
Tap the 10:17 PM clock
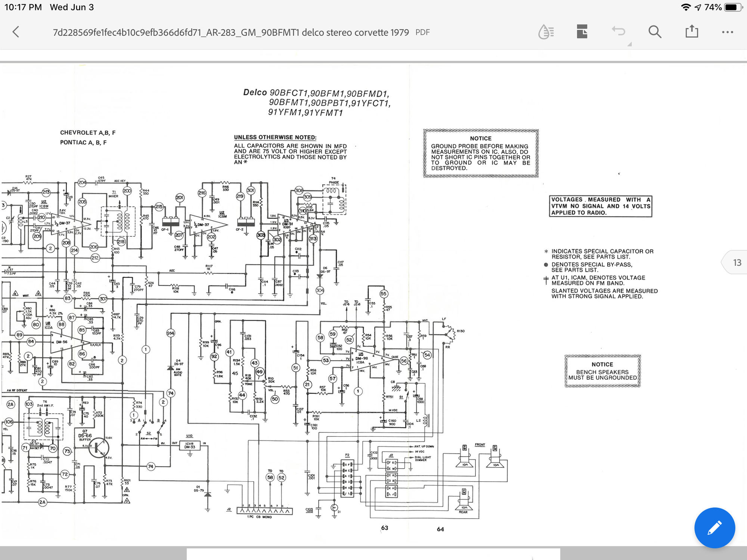point(23,7)
